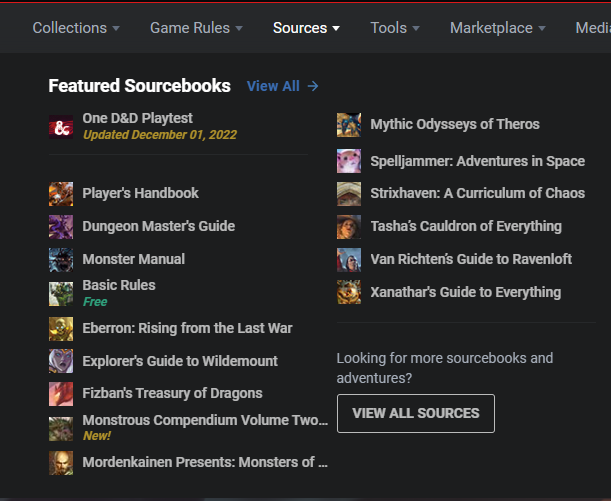This screenshot has height=501, width=611.
Task: Open the One D&D Playtest link
Action: (138, 118)
